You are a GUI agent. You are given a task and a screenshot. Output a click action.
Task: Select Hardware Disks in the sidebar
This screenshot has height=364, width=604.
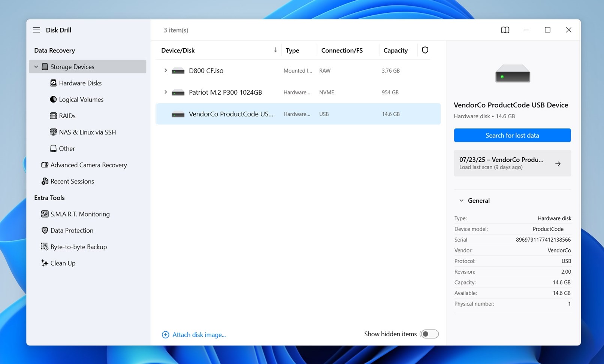click(80, 83)
